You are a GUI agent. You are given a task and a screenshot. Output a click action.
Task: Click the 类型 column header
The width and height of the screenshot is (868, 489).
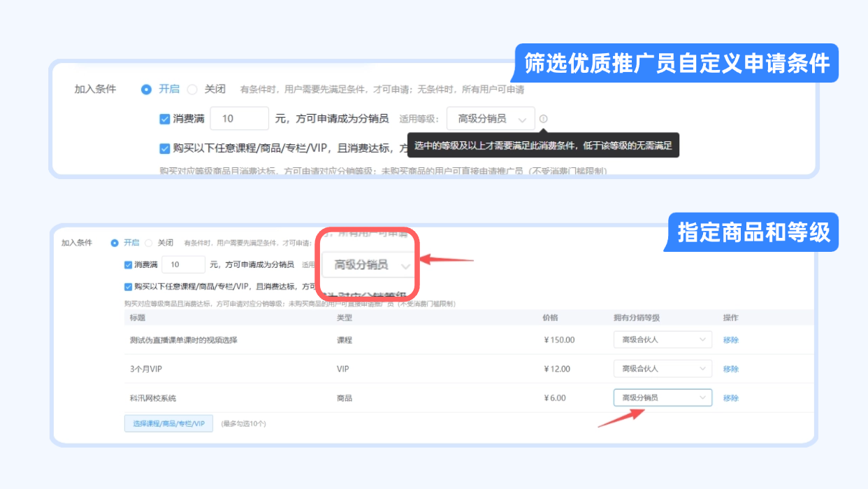pyautogui.click(x=345, y=318)
